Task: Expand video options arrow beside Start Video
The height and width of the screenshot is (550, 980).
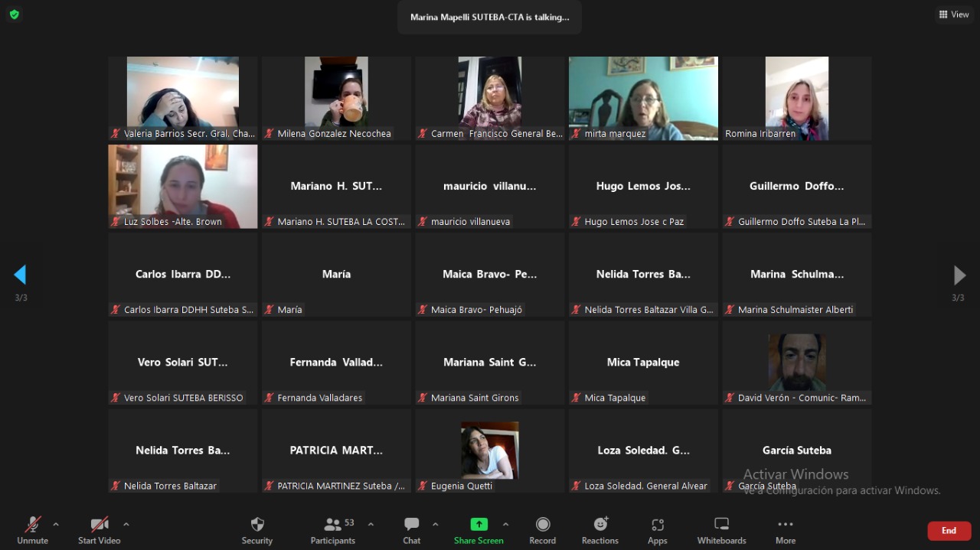Action: [126, 524]
